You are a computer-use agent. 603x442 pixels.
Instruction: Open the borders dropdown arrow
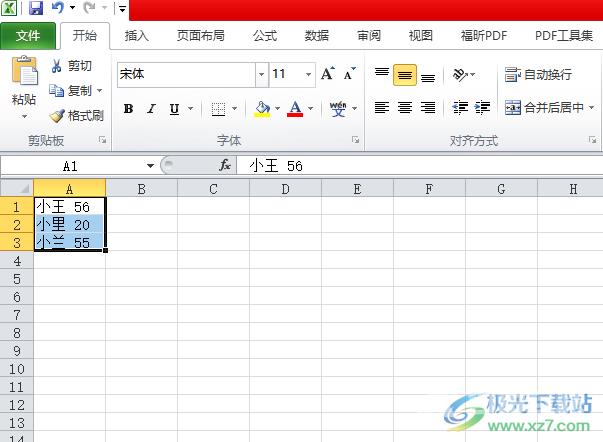tap(234, 109)
